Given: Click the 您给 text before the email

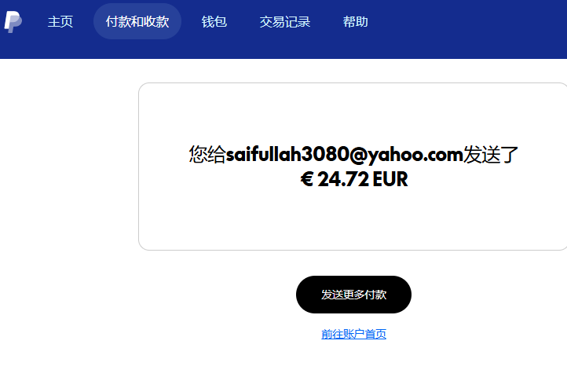Looking at the screenshot, I should (x=207, y=155).
